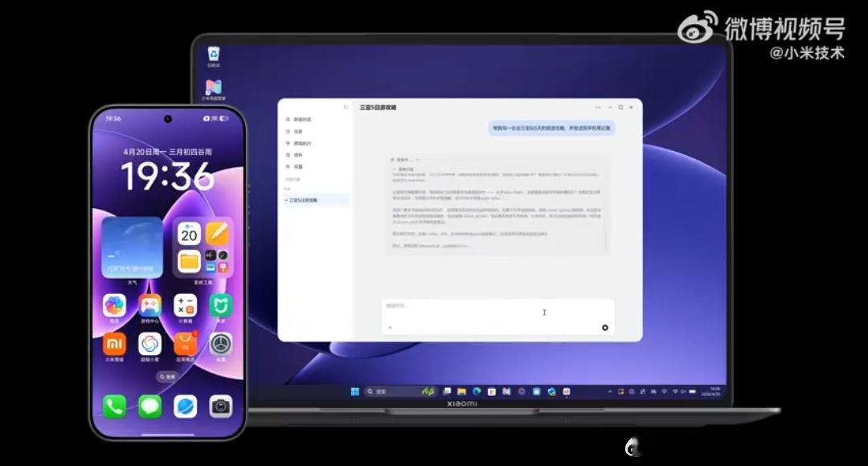Tap the 19:36 clock widget on phone

pos(167,176)
